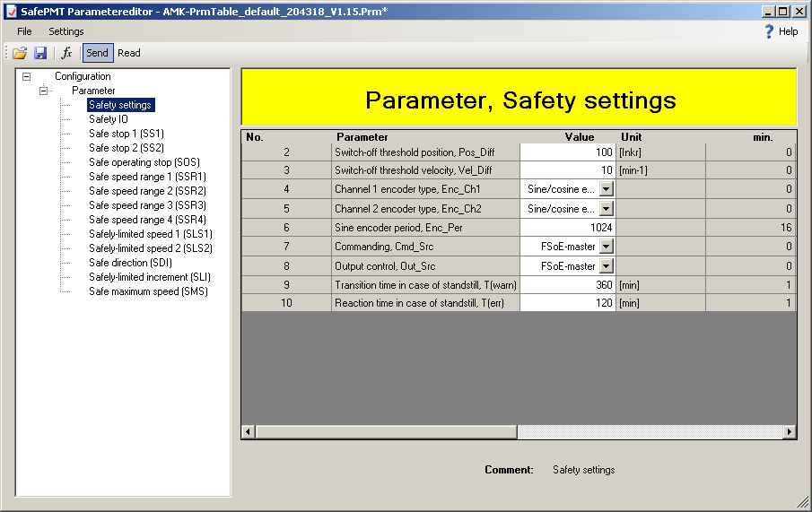
Task: Edit T(err) reaction time value 120
Action: 568,303
